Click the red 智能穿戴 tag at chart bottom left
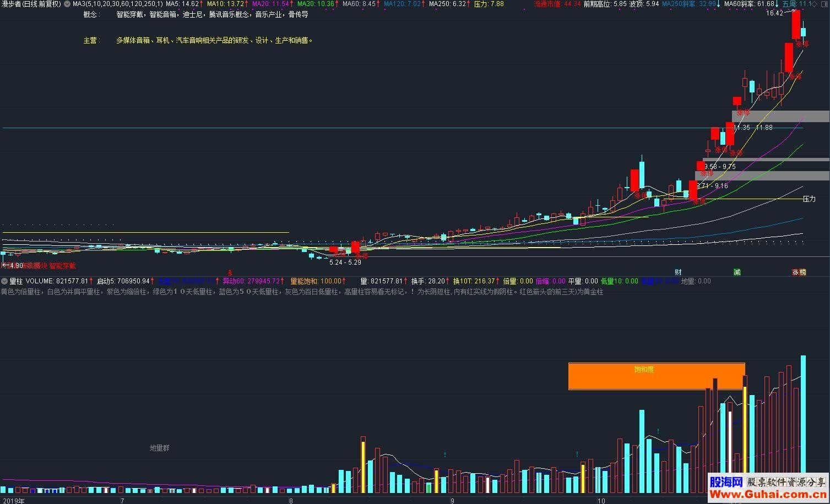 (x=62, y=266)
